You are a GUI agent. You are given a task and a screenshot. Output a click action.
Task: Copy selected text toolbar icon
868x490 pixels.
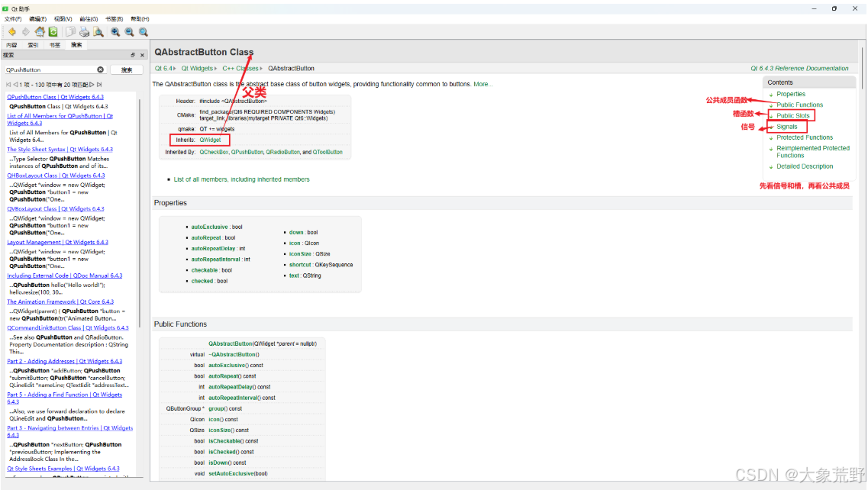(x=70, y=32)
